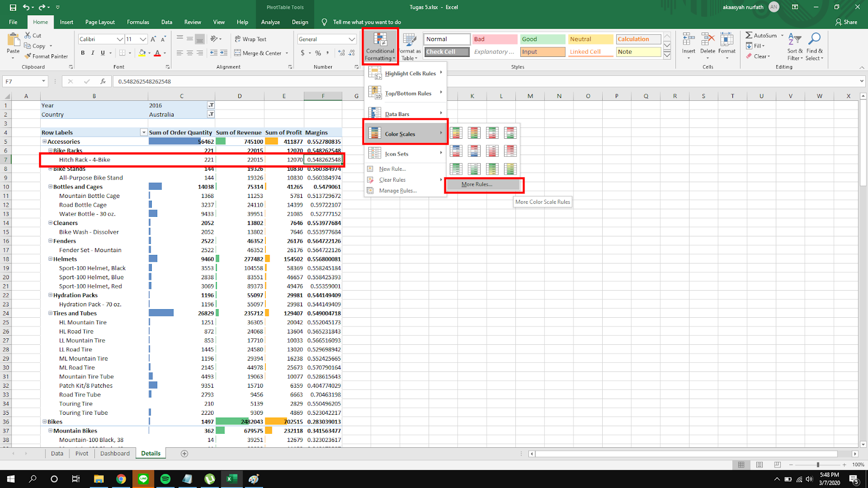868x488 pixels.
Task: Collapse the Accessories row group
Action: coord(44,142)
